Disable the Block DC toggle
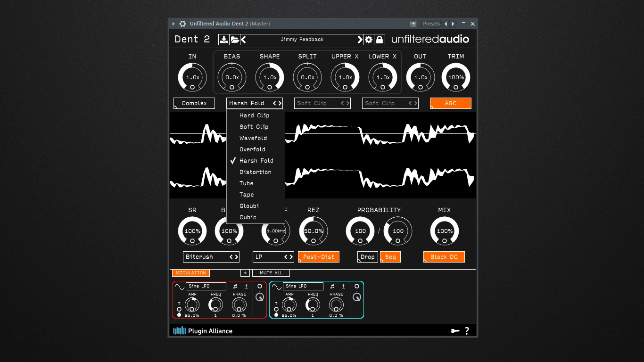The image size is (644, 362). click(444, 257)
